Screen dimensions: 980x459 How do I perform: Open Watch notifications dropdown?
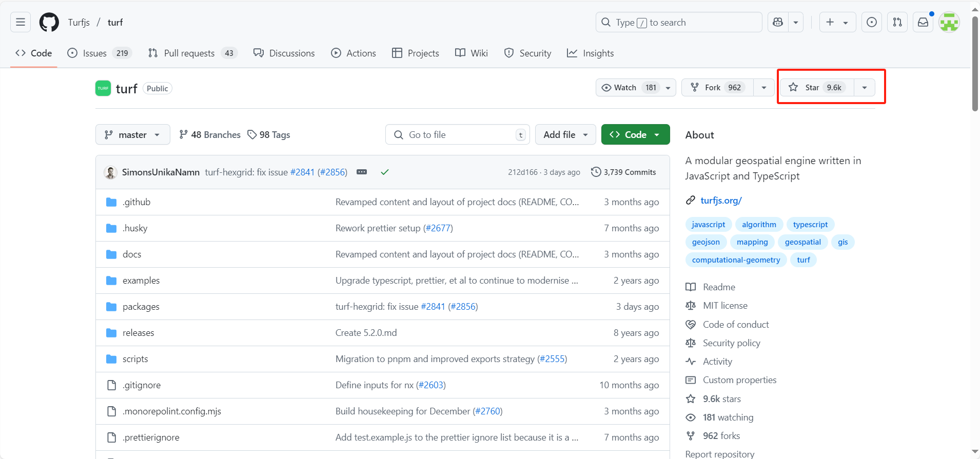(636, 88)
